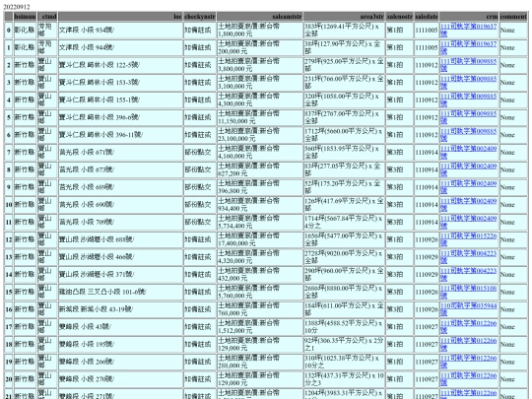
Task: Click the ctmd column header
Action: [x=47, y=17]
